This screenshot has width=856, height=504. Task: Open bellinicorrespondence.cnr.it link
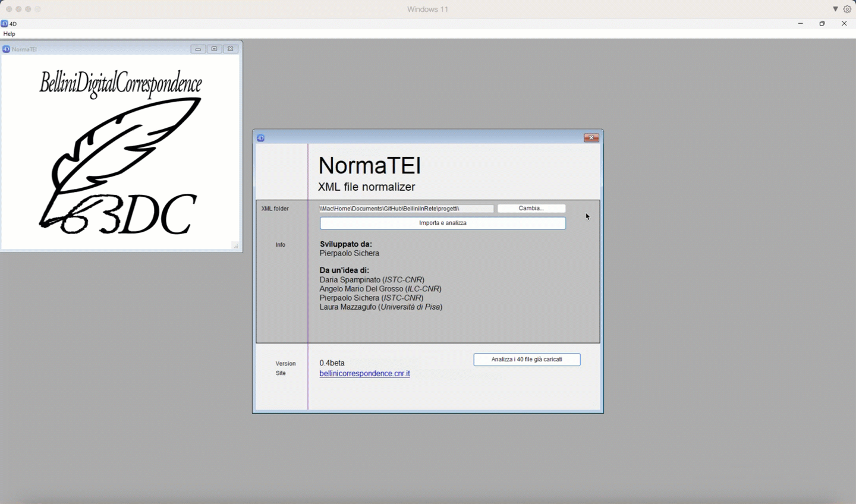click(364, 373)
